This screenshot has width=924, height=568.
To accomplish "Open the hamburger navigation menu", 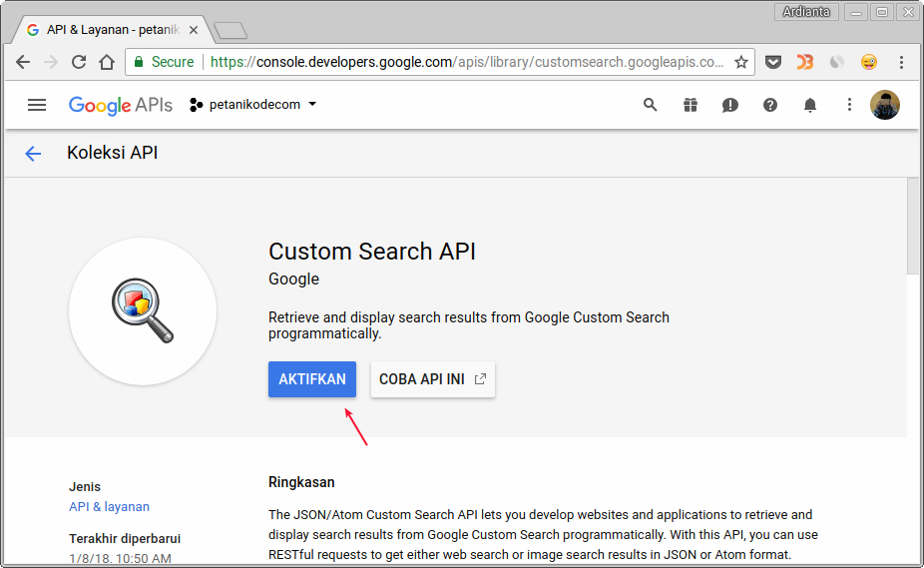I will pyautogui.click(x=37, y=105).
